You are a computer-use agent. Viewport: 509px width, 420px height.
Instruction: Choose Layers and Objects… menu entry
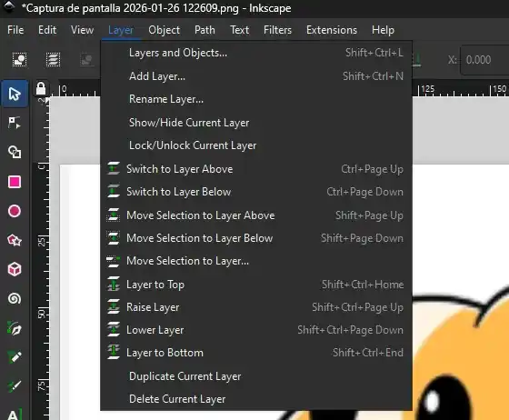pos(256,53)
